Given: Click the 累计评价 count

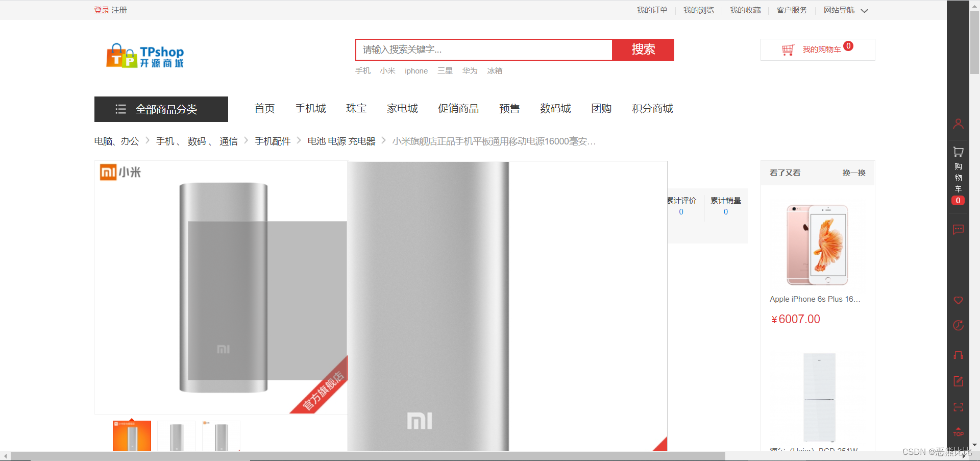Looking at the screenshot, I should tap(681, 212).
